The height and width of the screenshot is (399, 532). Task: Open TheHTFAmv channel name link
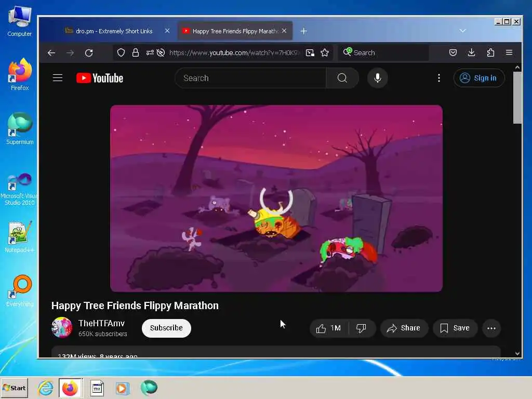[101, 323]
